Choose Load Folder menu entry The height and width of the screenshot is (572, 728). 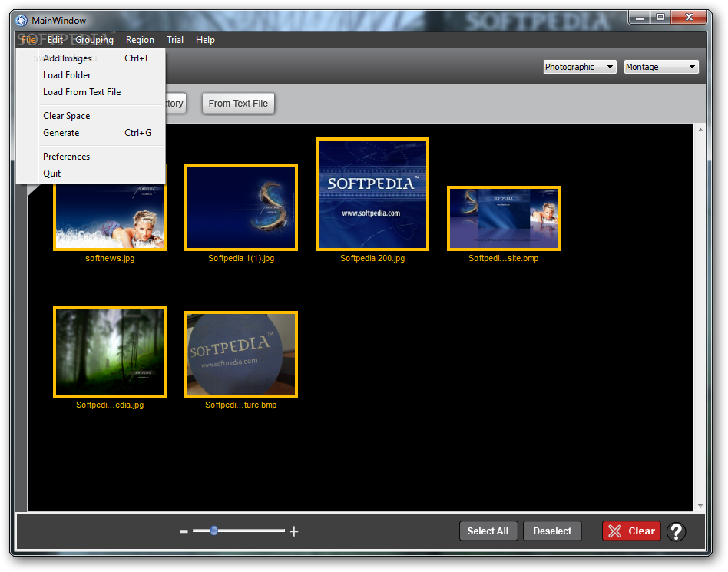(91, 75)
